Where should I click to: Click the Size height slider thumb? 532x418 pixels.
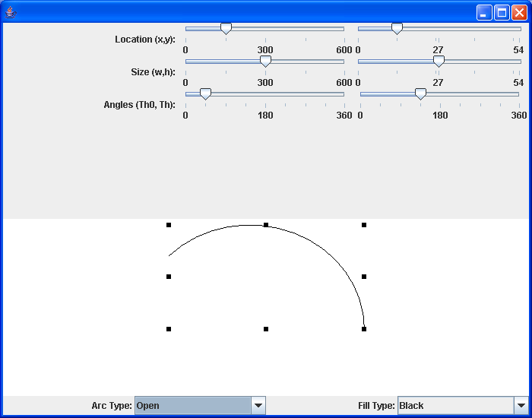tap(439, 62)
